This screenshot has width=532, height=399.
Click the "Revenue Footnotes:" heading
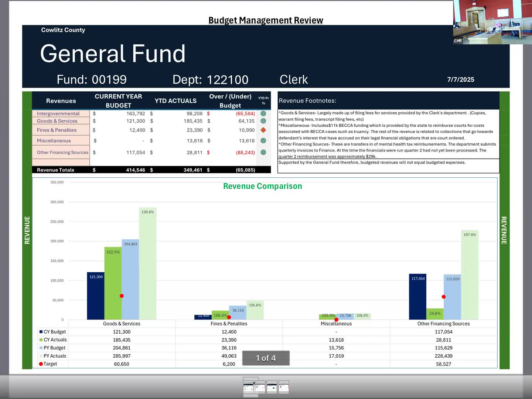click(307, 100)
